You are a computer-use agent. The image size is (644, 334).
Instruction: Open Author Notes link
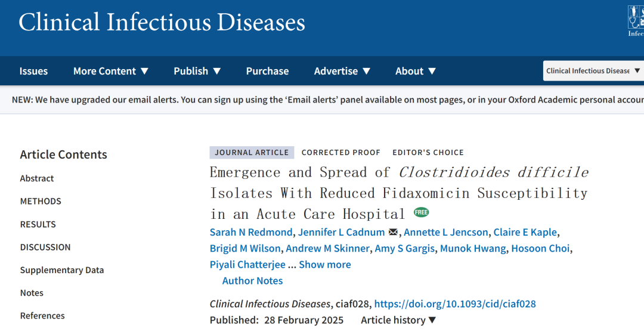coord(252,280)
